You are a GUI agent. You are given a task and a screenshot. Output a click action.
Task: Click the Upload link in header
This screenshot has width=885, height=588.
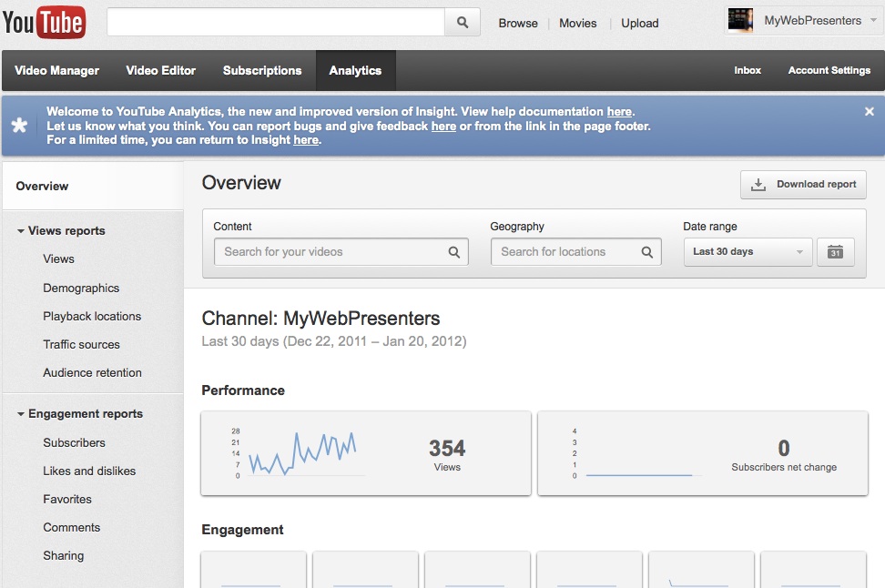[639, 24]
